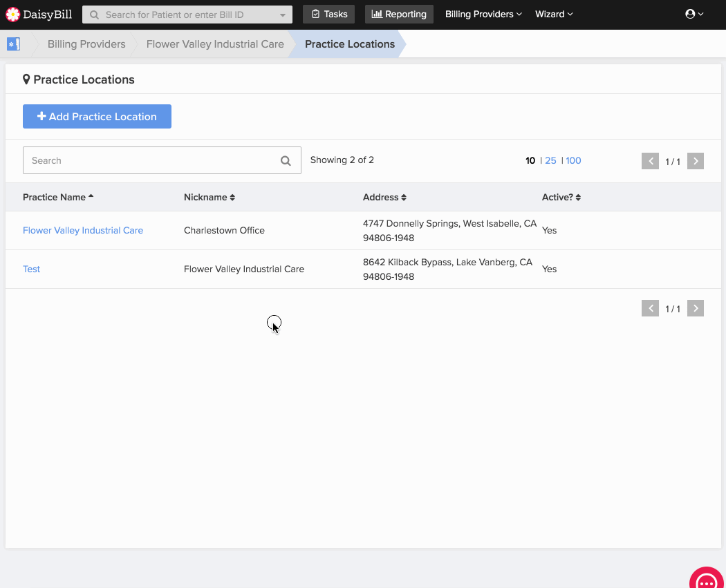Open the patient search dropdown arrow
Image resolution: width=726 pixels, height=588 pixels.
(282, 15)
